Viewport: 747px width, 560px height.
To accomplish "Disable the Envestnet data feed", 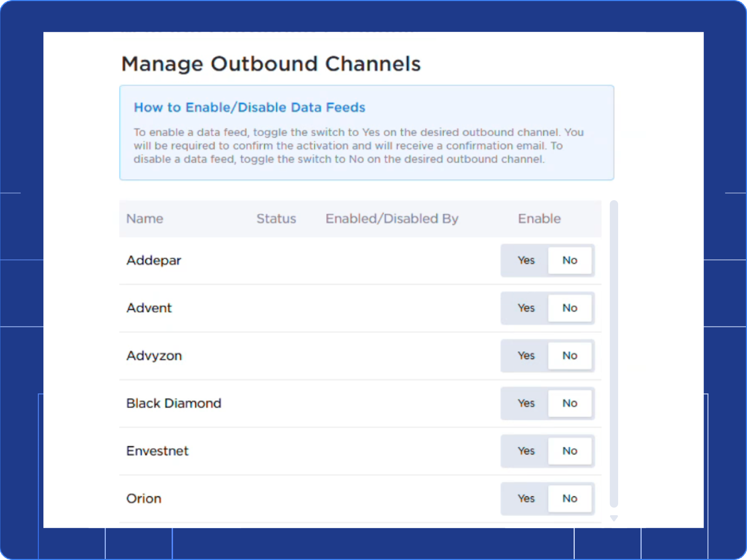I will click(x=570, y=451).
